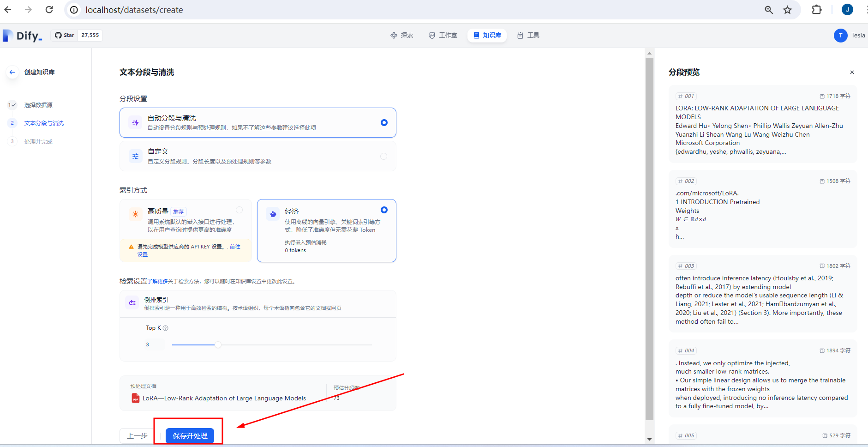Open the browser profile avatar J
Screen dimensions: 868x447
847,10
